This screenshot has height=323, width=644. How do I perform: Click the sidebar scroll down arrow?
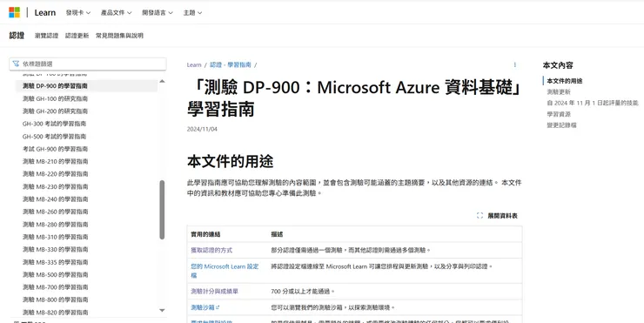click(162, 310)
